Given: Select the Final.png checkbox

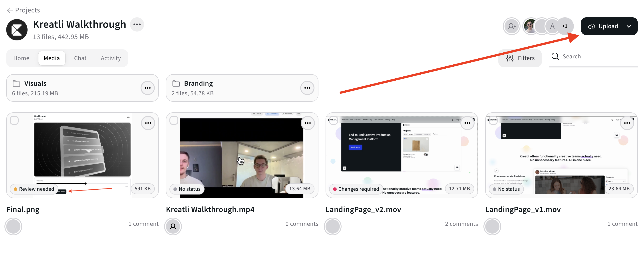Looking at the screenshot, I should (14, 121).
